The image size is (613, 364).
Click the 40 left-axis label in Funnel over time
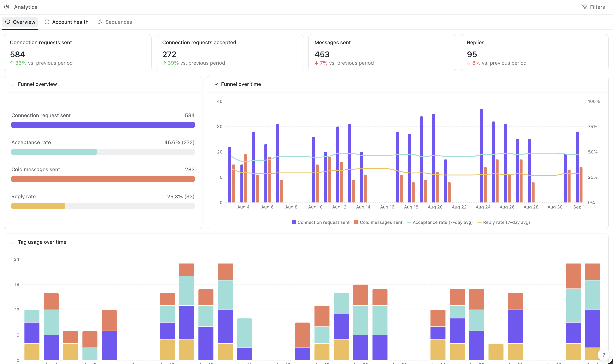tap(220, 101)
